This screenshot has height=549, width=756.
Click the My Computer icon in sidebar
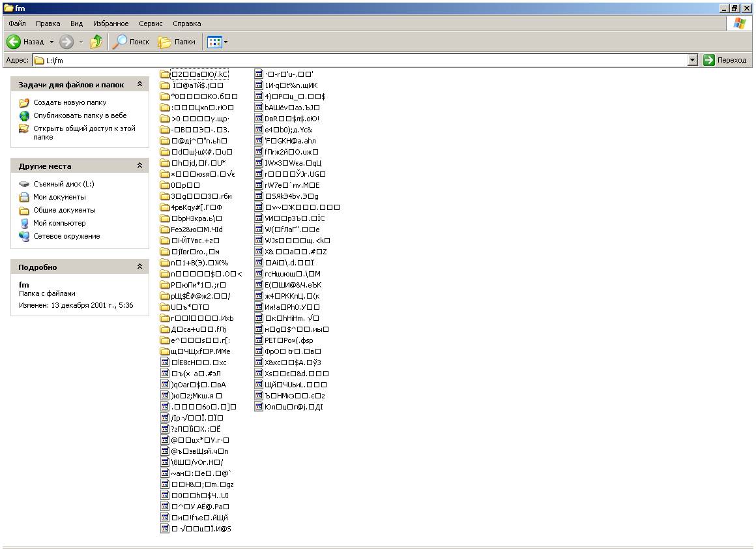[x=24, y=224]
